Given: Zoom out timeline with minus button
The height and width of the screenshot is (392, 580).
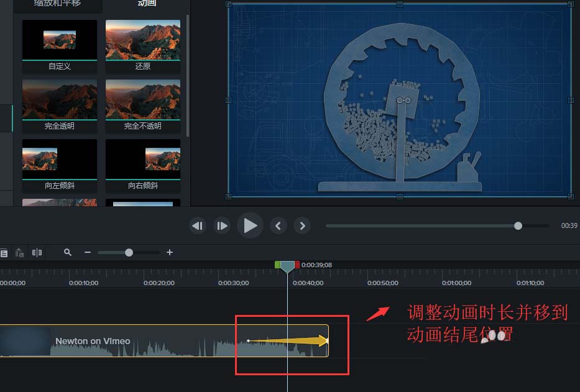Looking at the screenshot, I should point(88,252).
